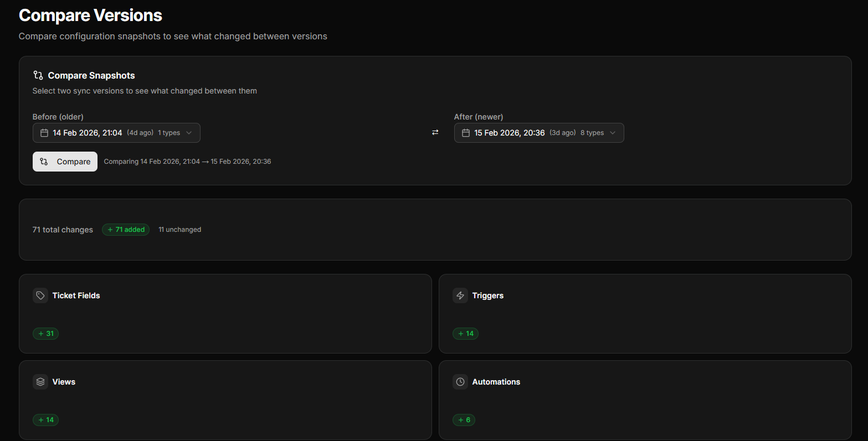The image size is (868, 441).
Task: Expand the Before (older) snapshot dropdown
Action: pos(116,132)
